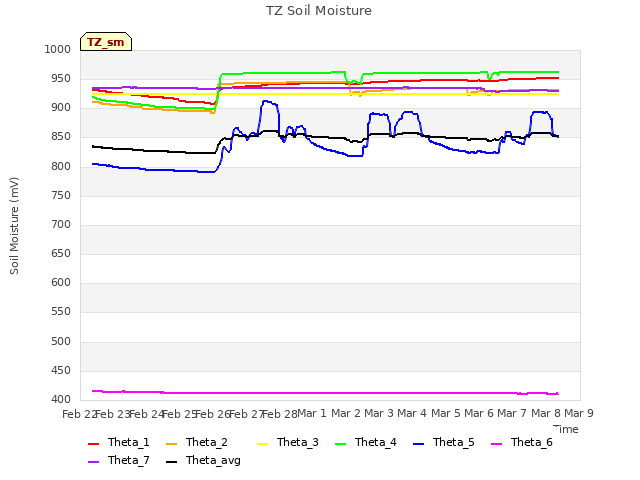
Task: Click the 450 y-axis tick label
Action: tap(61, 370)
